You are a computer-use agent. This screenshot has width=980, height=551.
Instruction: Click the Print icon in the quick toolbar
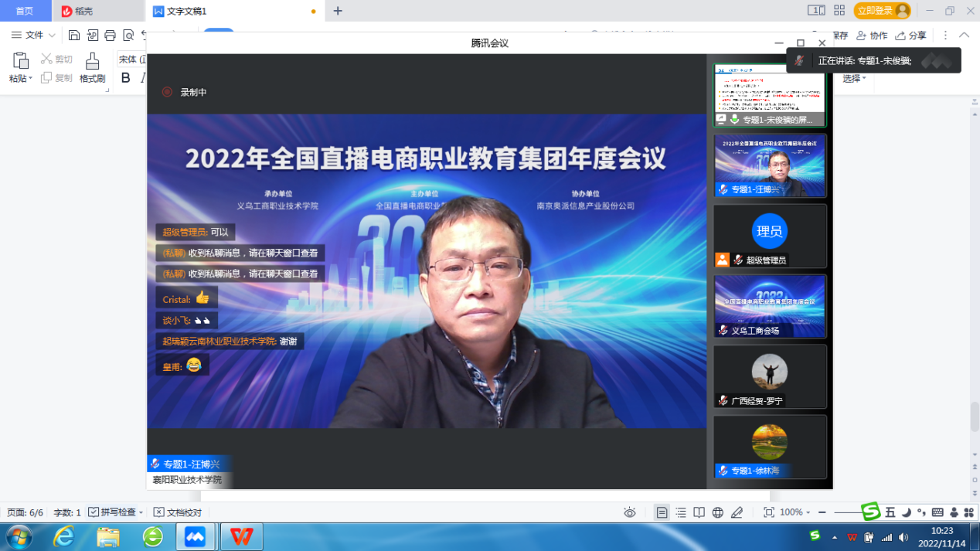(x=110, y=35)
